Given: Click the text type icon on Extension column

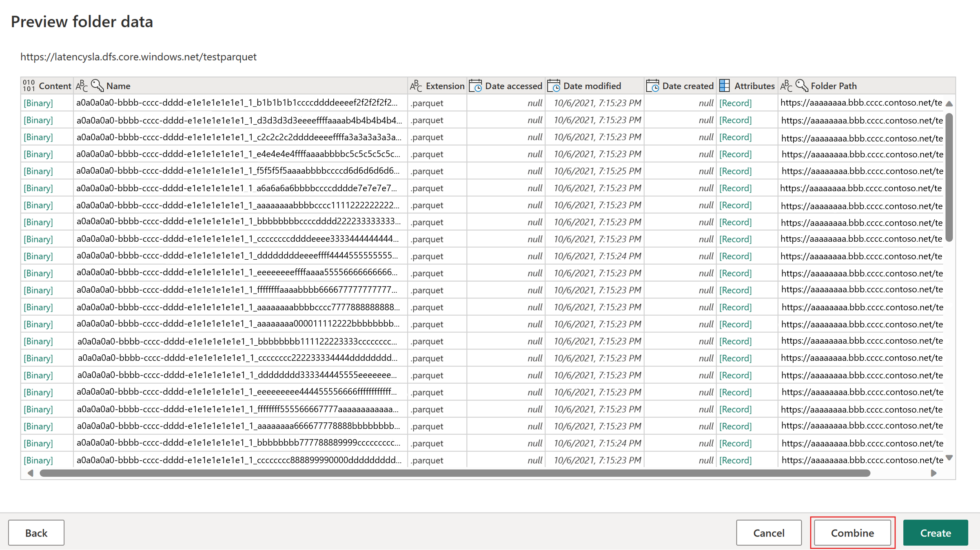Looking at the screenshot, I should click(416, 86).
